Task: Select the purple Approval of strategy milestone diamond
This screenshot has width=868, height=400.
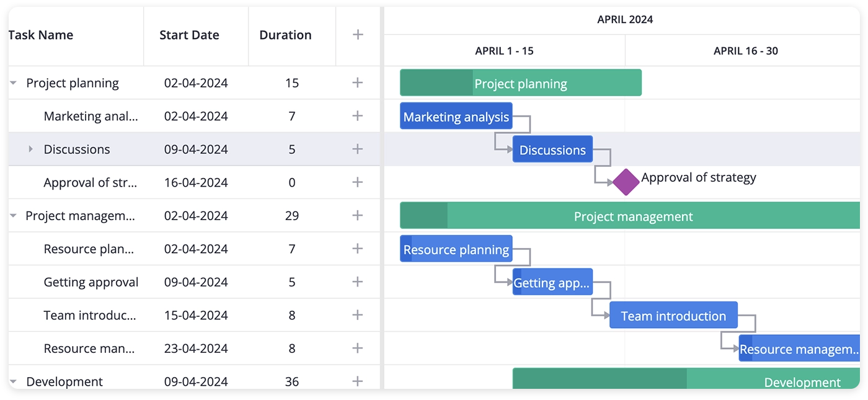Action: click(x=626, y=182)
